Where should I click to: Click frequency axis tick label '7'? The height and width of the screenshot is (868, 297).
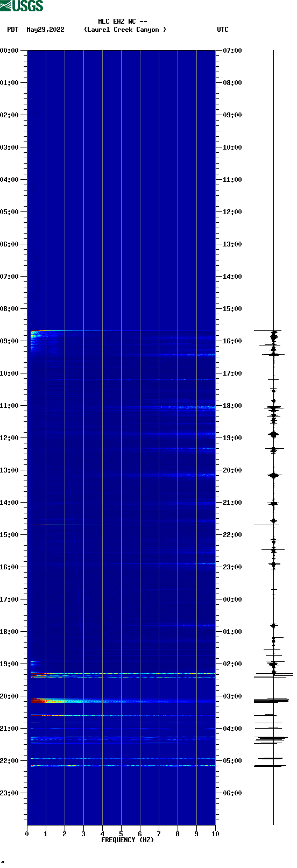tap(159, 834)
